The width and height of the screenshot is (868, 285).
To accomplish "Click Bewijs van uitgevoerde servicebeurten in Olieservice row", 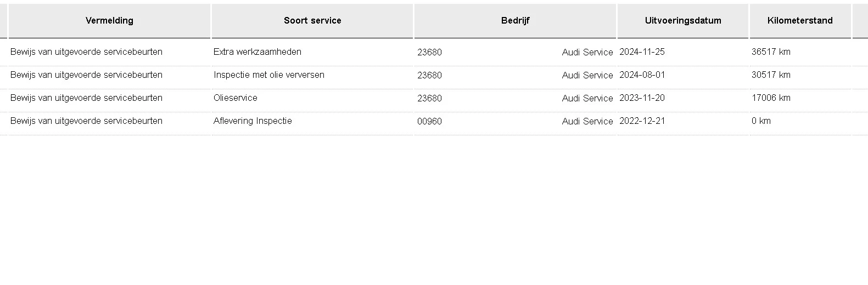I will (x=86, y=98).
